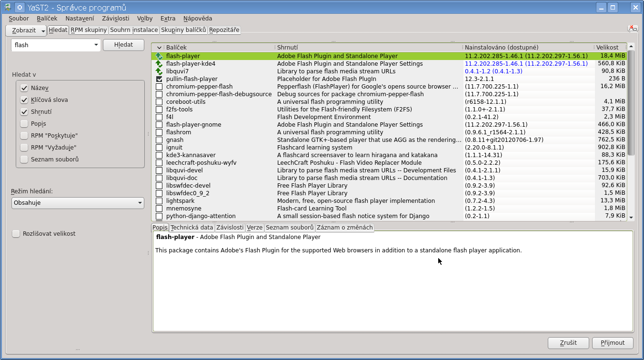Switch to the Souhrn instalace tab
This screenshot has width=644, height=360.
134,30
